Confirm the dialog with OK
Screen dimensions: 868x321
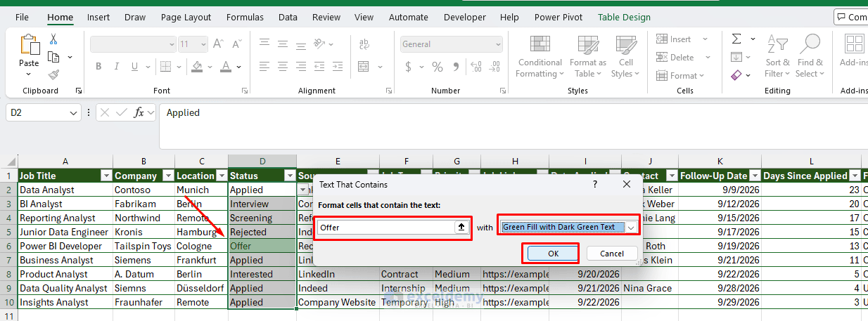[553, 254]
